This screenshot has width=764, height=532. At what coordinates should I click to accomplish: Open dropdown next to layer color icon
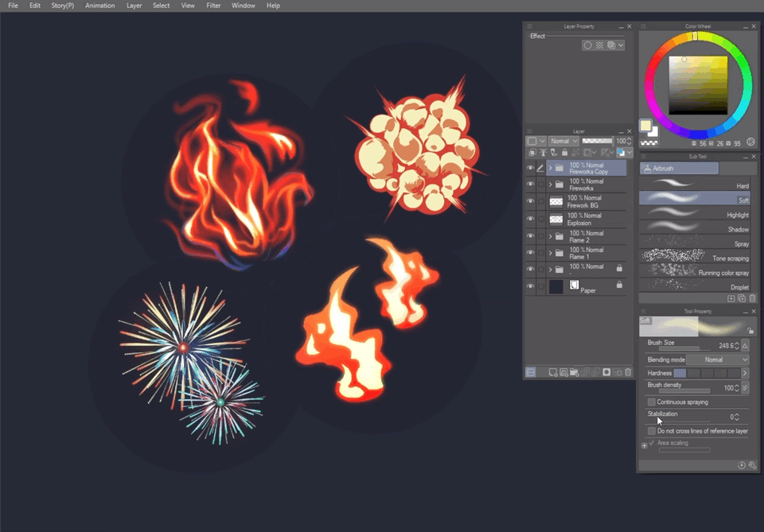click(x=630, y=153)
